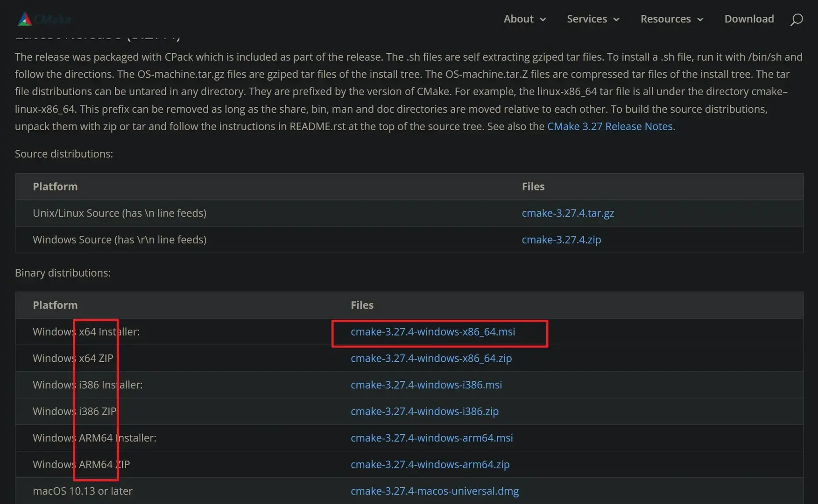The image size is (818, 504).
Task: Click Platform header in source table
Action: click(x=55, y=187)
